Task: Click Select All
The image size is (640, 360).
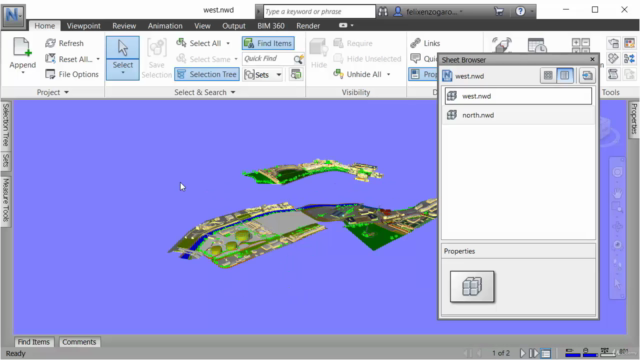Action: pyautogui.click(x=199, y=43)
